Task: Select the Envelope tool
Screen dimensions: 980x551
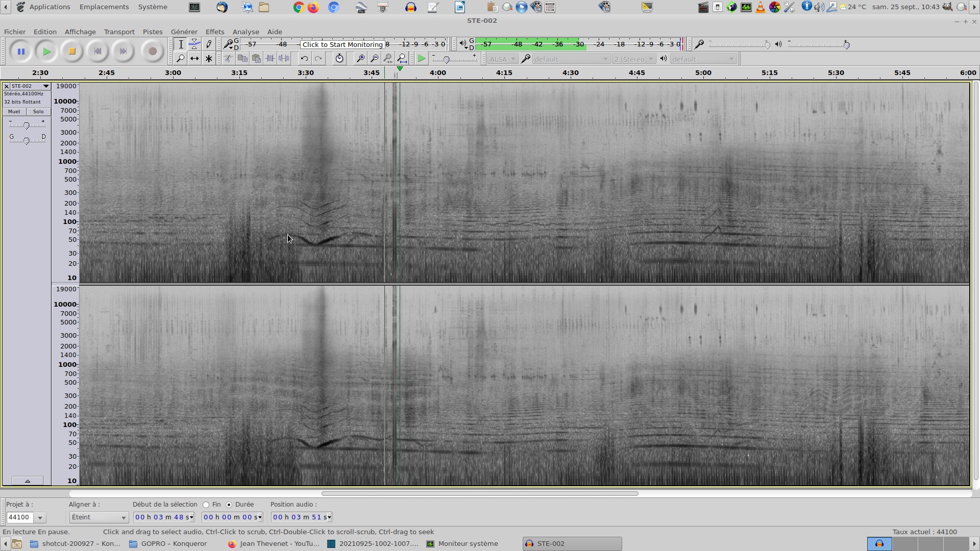Action: (x=194, y=44)
